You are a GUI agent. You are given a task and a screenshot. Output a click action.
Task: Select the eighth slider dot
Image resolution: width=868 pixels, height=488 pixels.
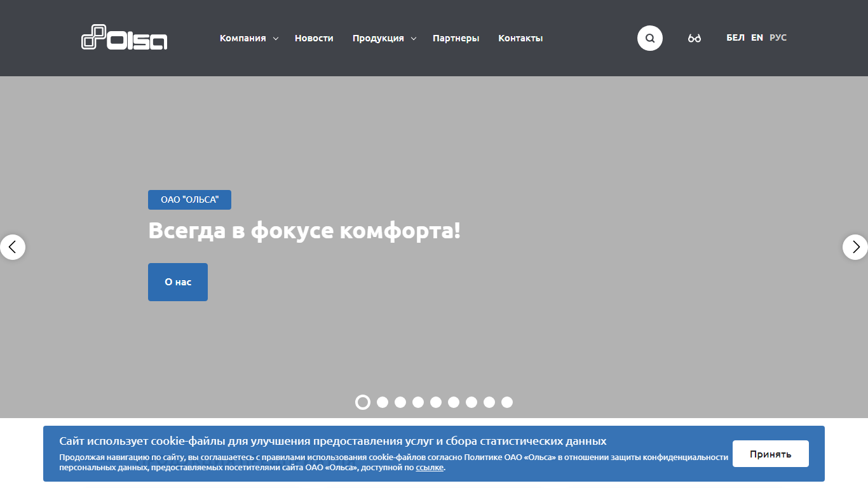(489, 402)
